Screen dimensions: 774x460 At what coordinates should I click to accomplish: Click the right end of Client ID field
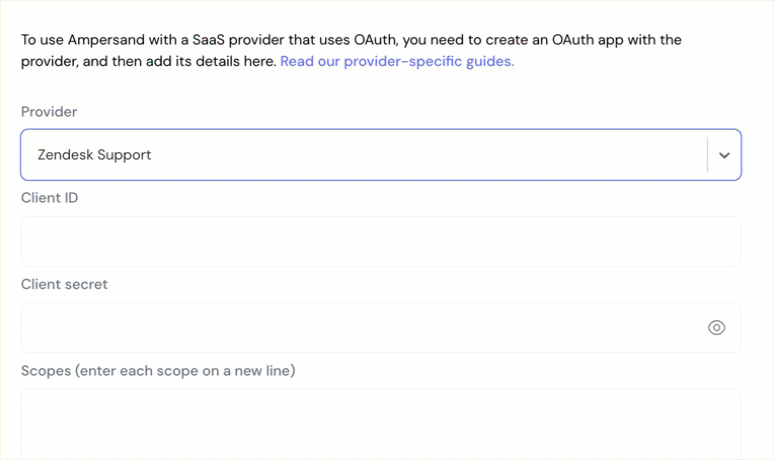click(726, 241)
